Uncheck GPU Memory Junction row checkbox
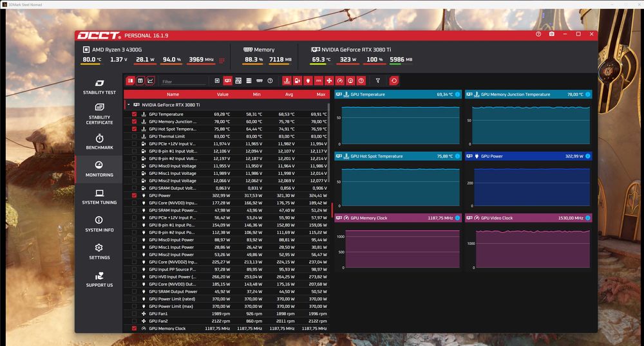 135,122
